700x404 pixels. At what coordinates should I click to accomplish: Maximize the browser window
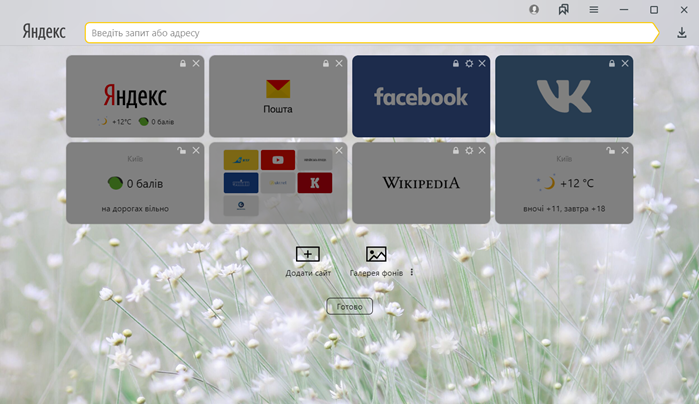(654, 9)
